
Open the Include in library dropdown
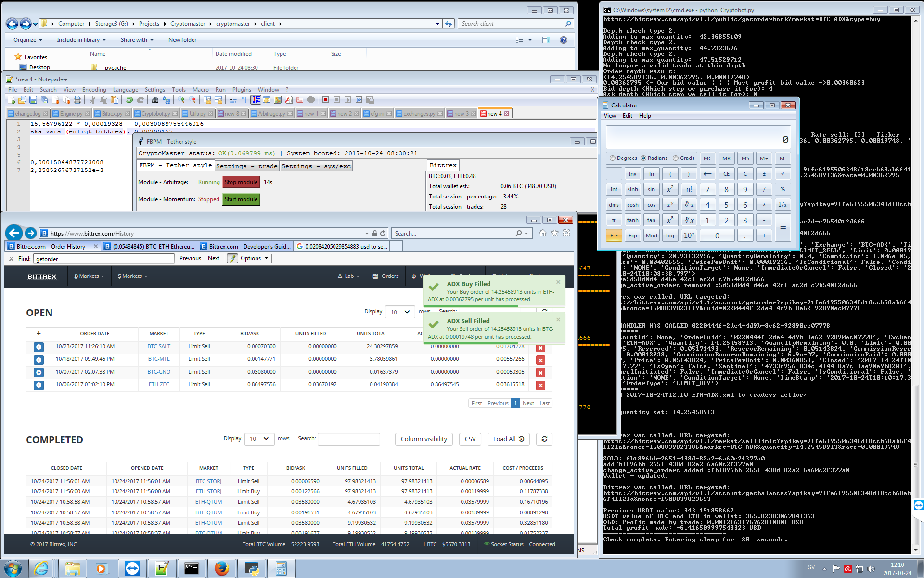pyautogui.click(x=81, y=40)
